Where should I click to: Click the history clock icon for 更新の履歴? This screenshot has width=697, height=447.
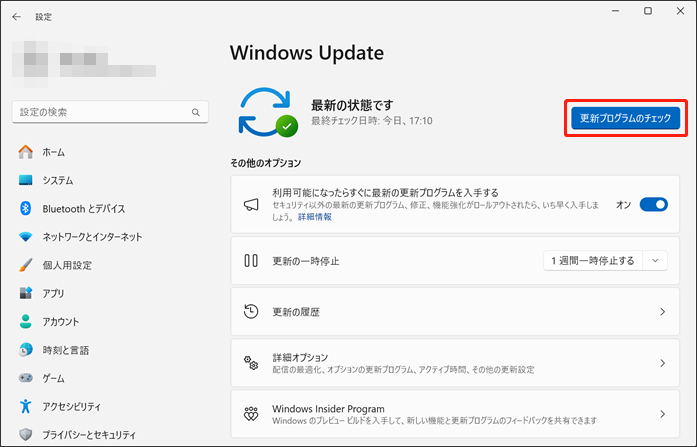[251, 311]
